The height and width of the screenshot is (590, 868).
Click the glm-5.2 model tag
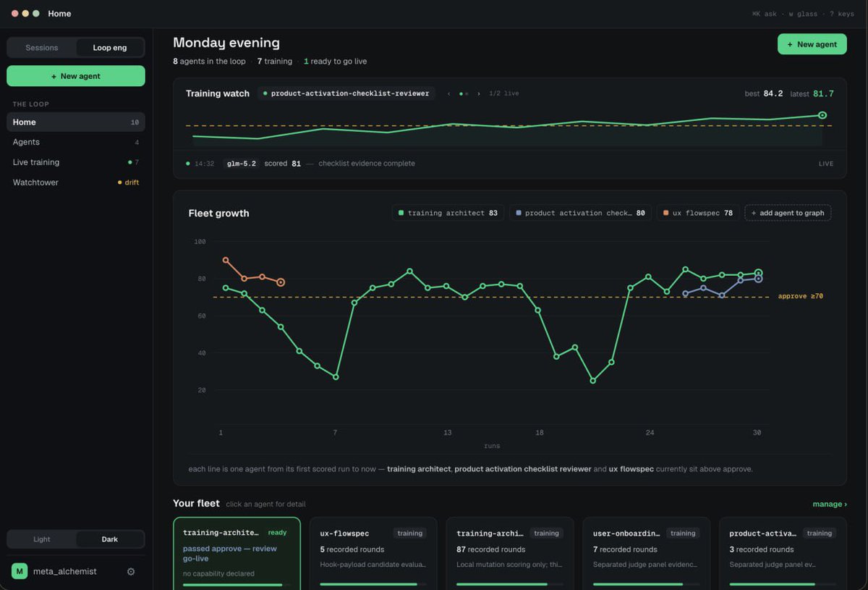coord(241,164)
